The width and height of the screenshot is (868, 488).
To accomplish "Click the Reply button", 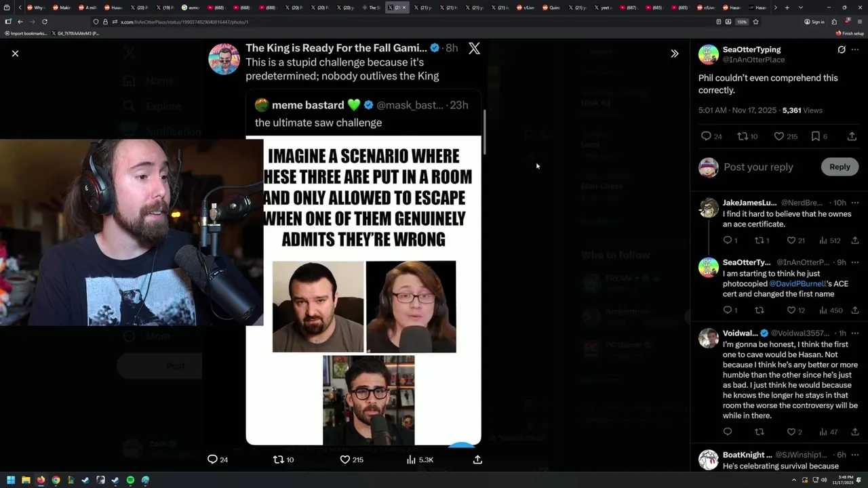I will [x=840, y=167].
